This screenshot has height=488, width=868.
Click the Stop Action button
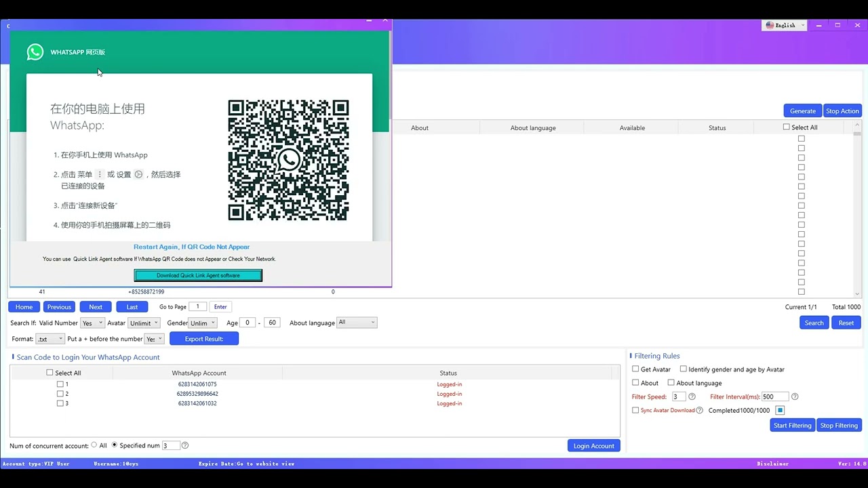[842, 110]
